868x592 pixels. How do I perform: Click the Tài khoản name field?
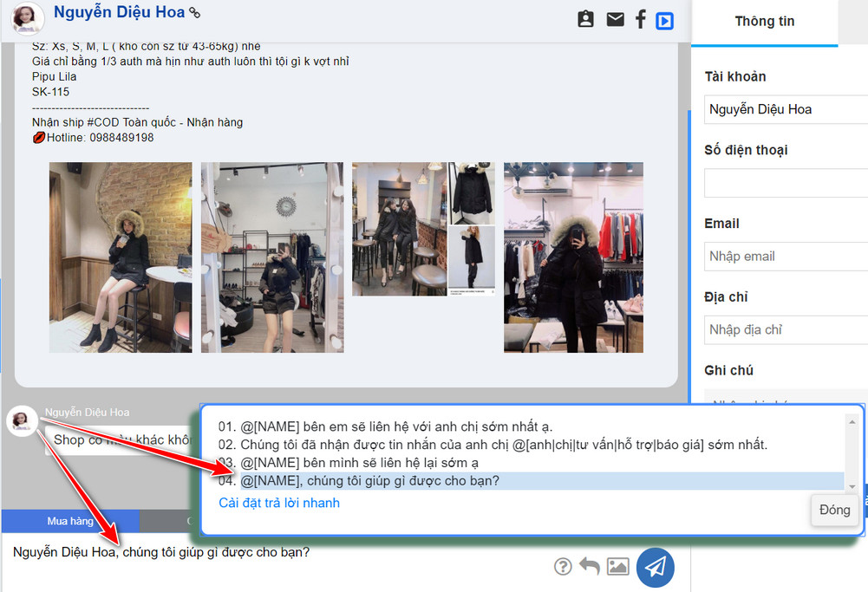tap(786, 109)
